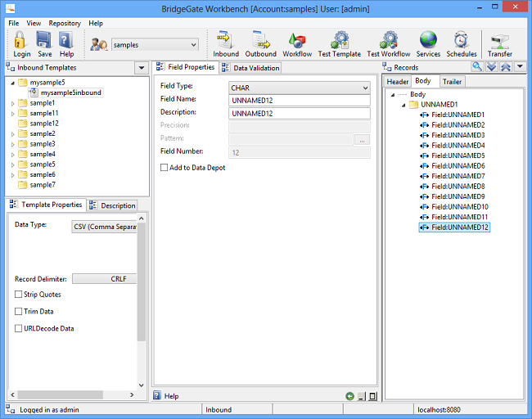
Task: Open the Workflow toolbar icon
Action: [297, 40]
